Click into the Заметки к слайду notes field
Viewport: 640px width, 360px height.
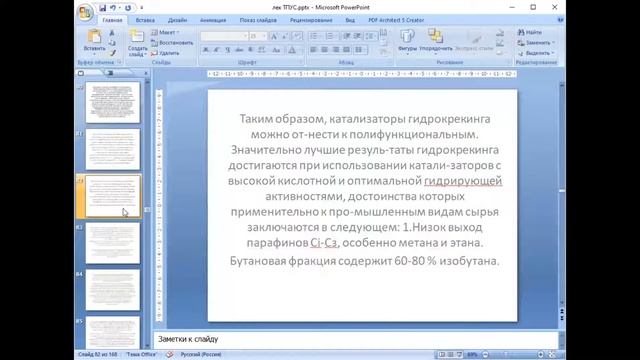tap(356, 339)
